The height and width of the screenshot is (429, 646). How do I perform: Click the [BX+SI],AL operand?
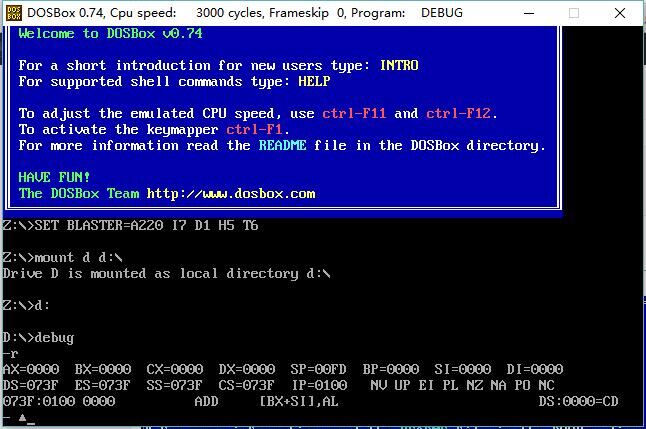[x=299, y=401]
